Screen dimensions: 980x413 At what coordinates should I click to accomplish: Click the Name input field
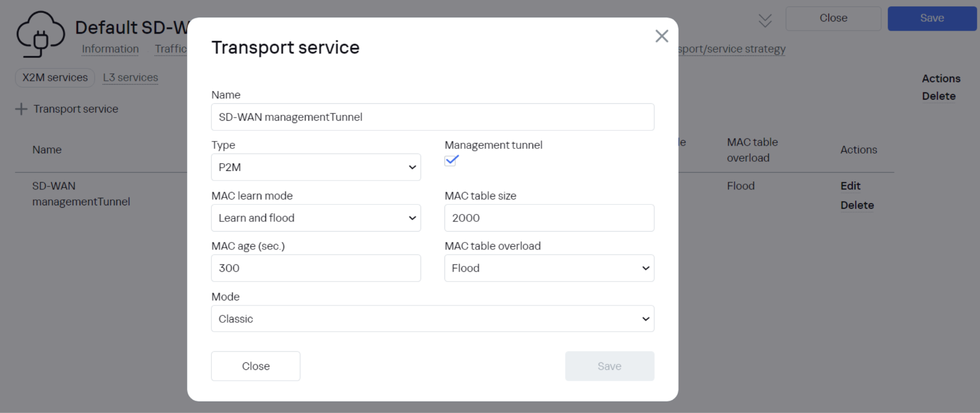(432, 117)
